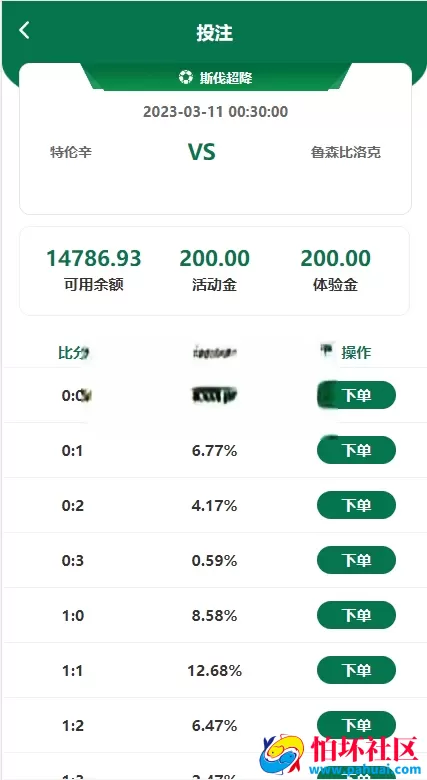Select the 200.00 活动金 amount
427x780 pixels.
tap(214, 258)
